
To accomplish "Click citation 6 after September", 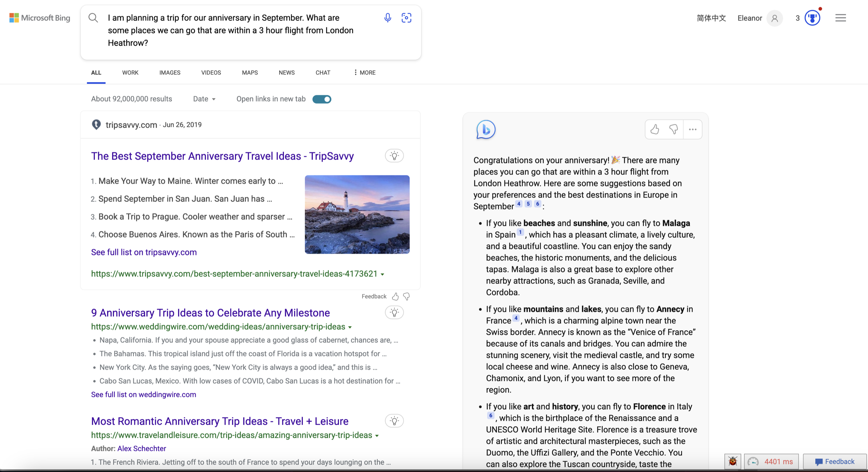I will tap(538, 204).
